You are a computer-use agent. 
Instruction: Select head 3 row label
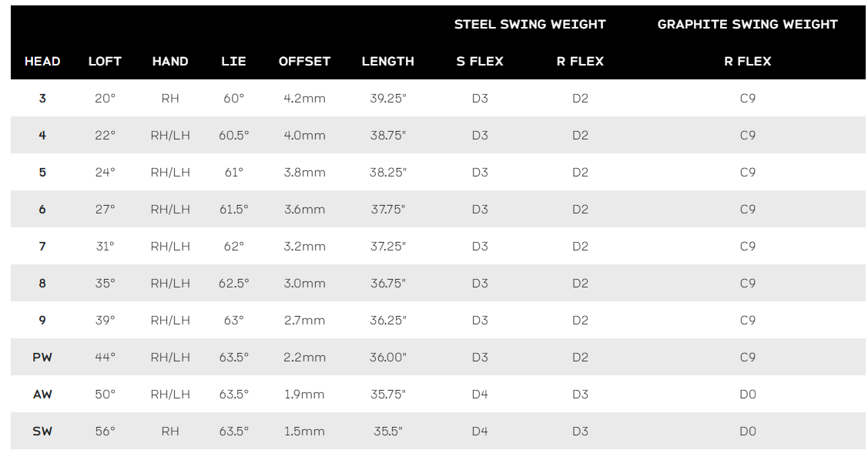(42, 99)
